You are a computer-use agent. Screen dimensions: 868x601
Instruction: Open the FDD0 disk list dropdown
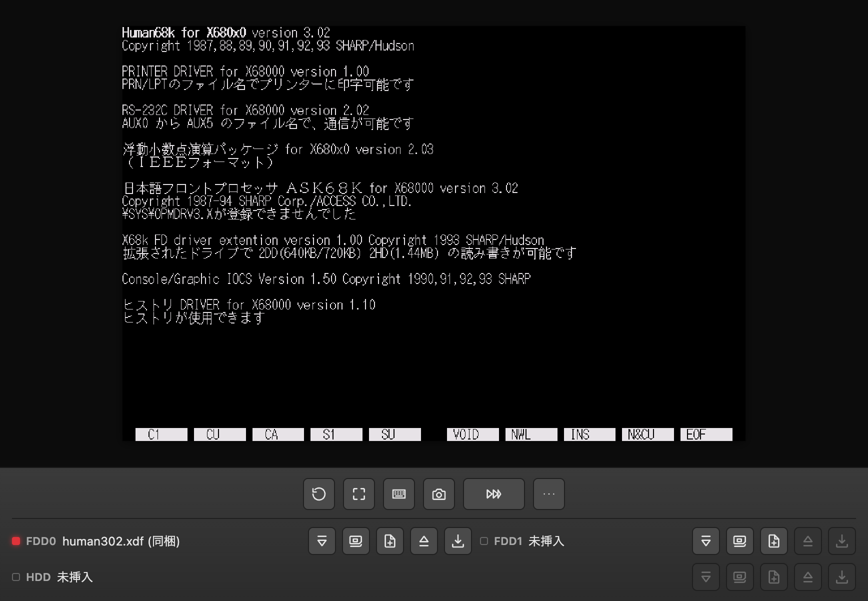coord(322,541)
